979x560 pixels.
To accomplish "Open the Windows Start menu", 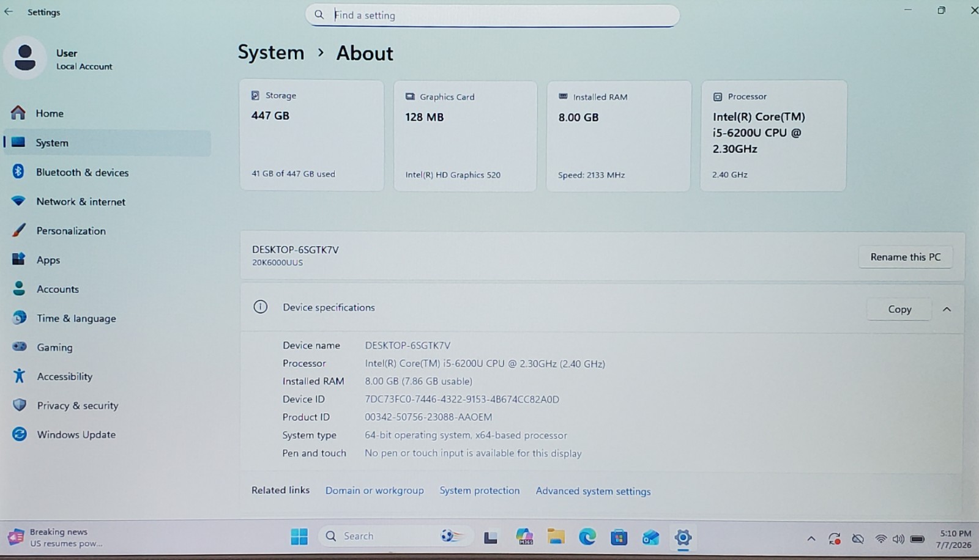I will click(299, 537).
